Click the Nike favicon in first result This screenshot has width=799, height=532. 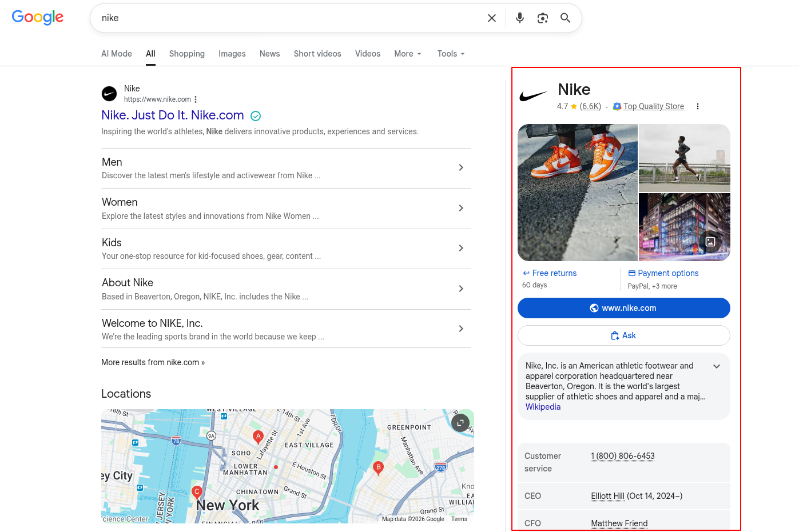coord(109,94)
